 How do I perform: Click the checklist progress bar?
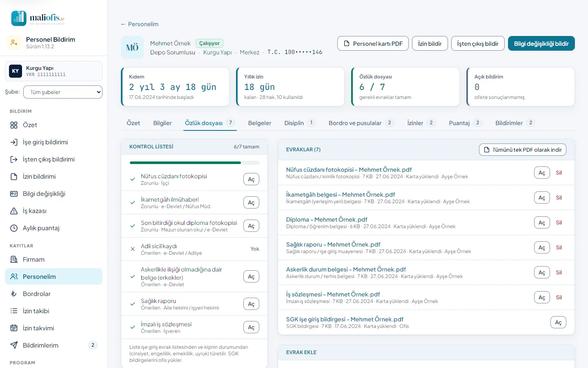pyautogui.click(x=194, y=163)
